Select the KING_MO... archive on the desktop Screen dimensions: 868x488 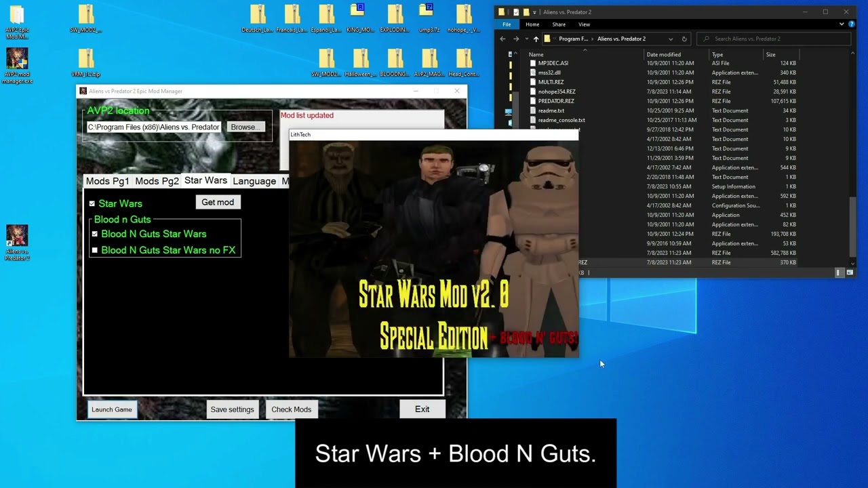[x=360, y=18]
